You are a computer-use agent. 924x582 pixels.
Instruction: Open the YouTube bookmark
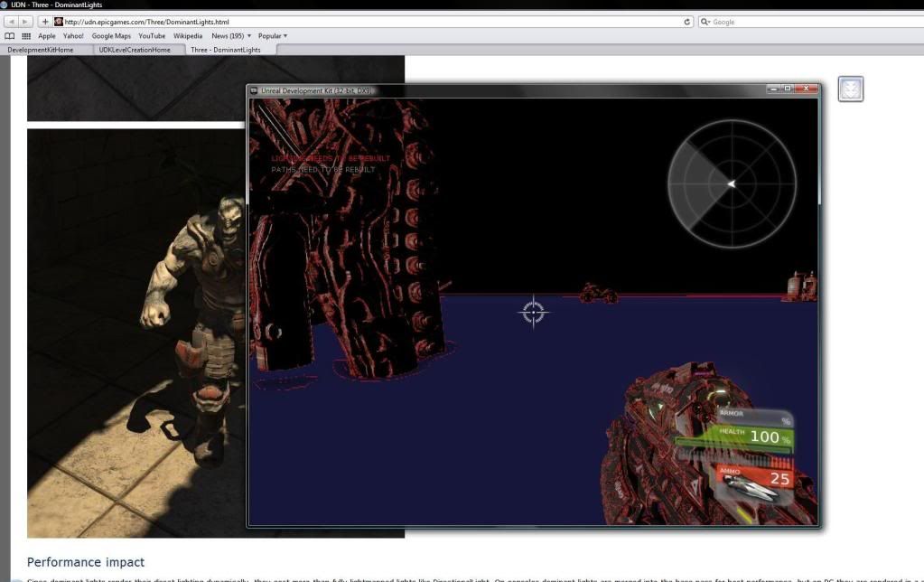[152, 36]
